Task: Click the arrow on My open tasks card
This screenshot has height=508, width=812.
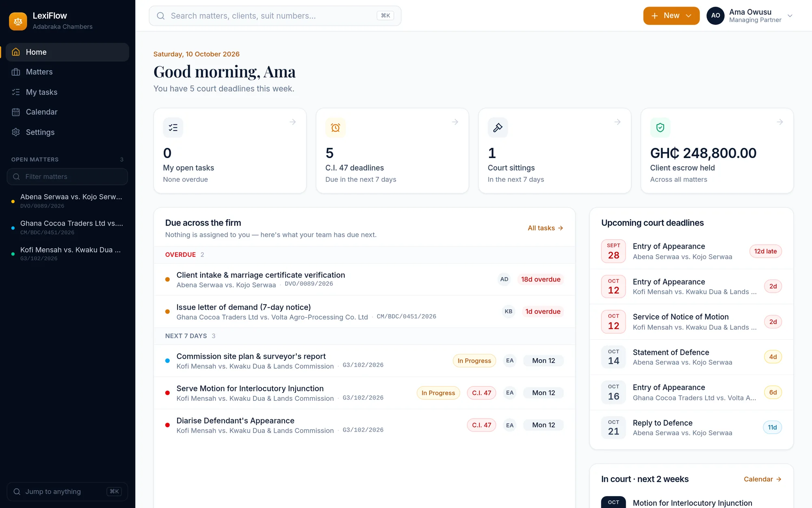Action: tap(293, 122)
